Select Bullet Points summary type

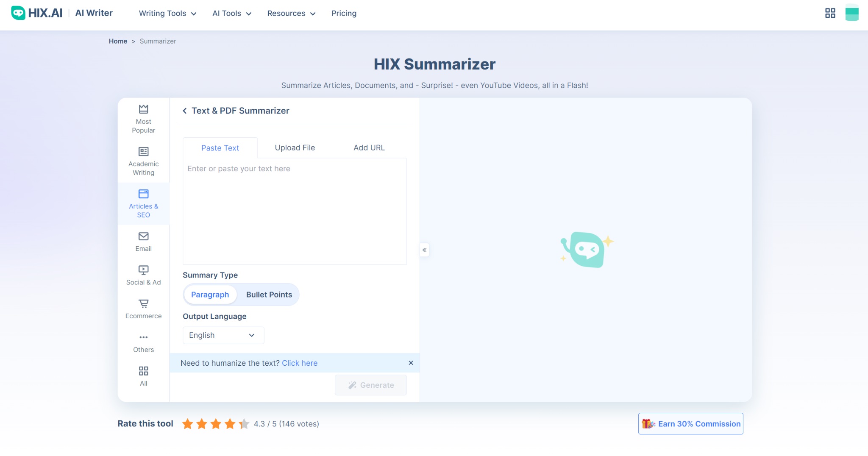269,295
